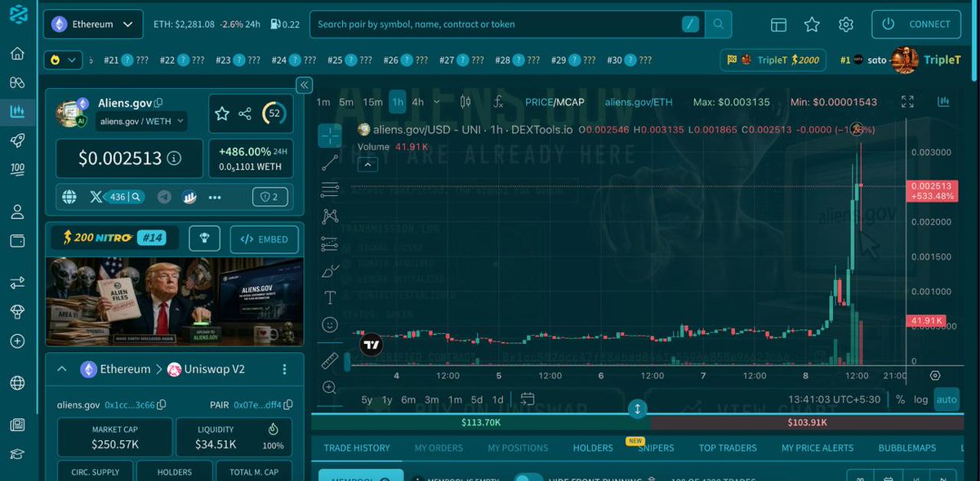
Task: Collapse the left info panel
Action: [x=304, y=85]
